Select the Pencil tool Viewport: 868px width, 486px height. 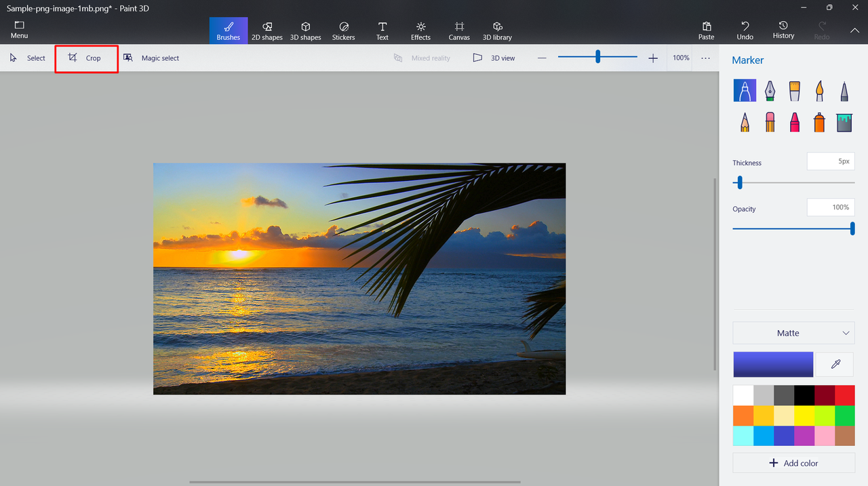point(745,122)
